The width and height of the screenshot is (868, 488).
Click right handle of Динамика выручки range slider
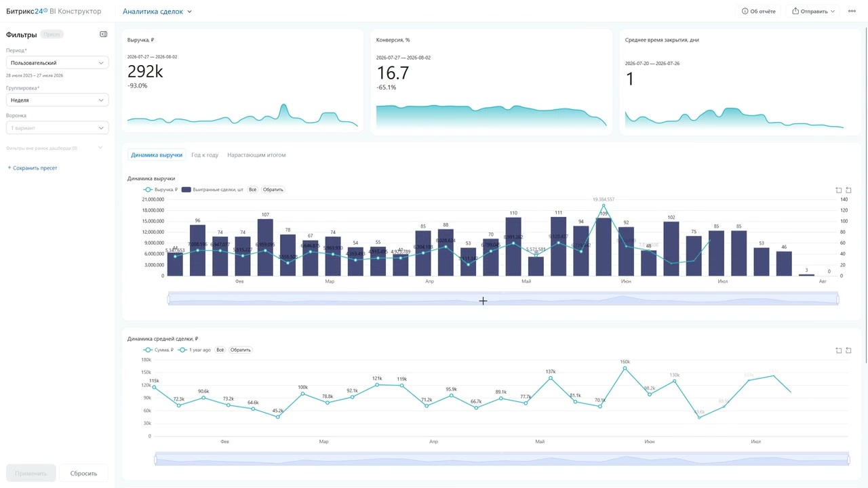(837, 299)
